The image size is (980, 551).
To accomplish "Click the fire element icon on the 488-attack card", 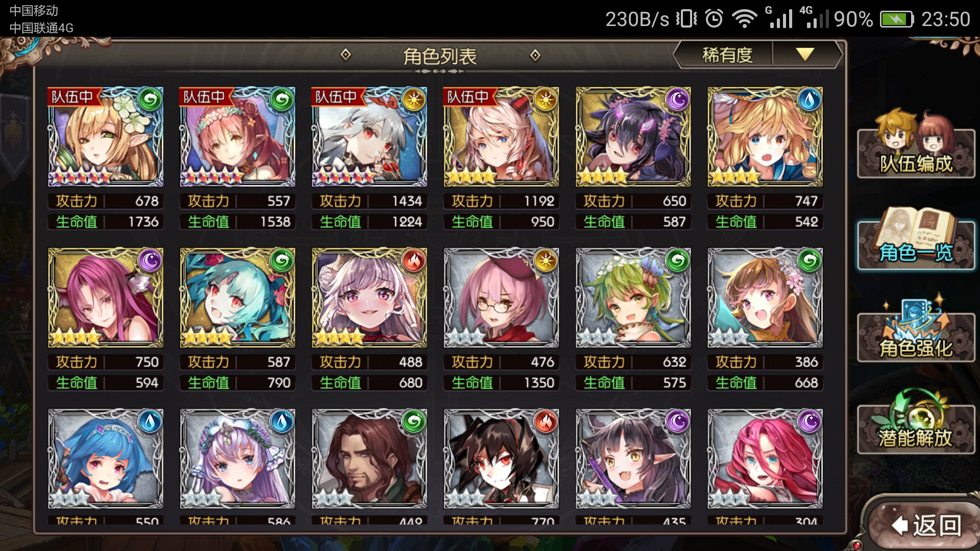I will pos(414,261).
